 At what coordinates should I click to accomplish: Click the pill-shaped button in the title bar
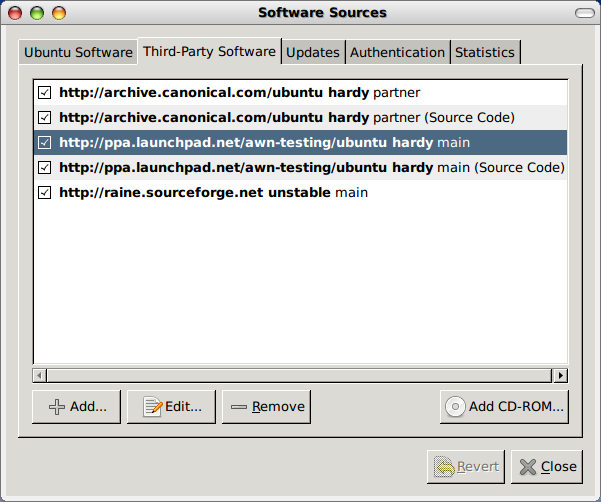click(x=585, y=13)
